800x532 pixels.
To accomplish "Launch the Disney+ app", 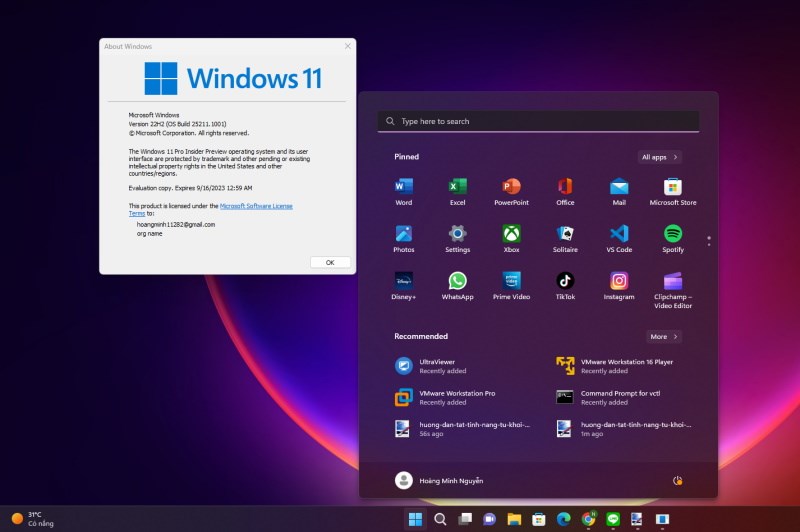I will pos(404,286).
